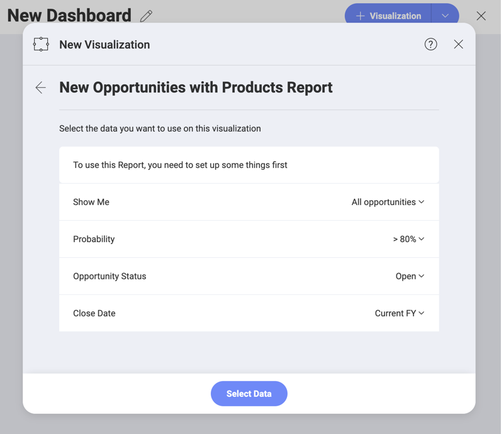Open the help question mark icon

click(x=431, y=44)
